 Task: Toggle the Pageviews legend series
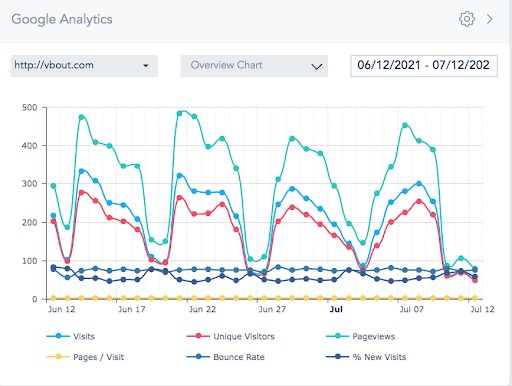click(x=361, y=336)
